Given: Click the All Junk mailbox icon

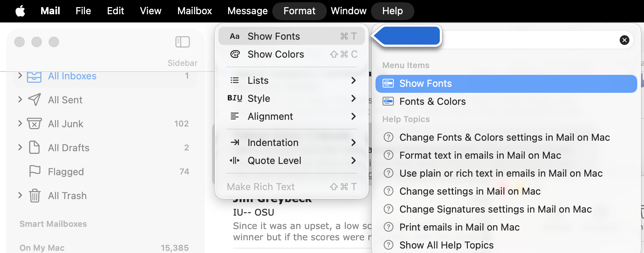Looking at the screenshot, I should click(x=34, y=124).
